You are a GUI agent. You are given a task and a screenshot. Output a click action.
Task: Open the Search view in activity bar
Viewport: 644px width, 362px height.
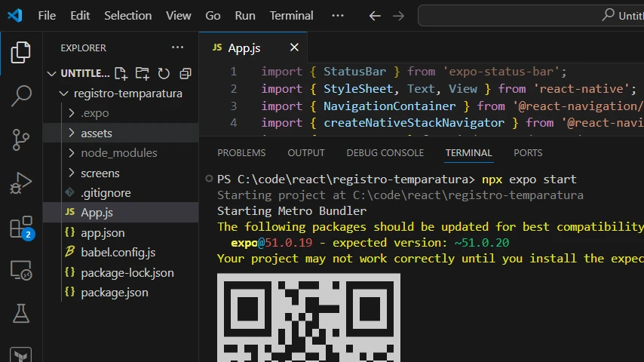coord(20,96)
